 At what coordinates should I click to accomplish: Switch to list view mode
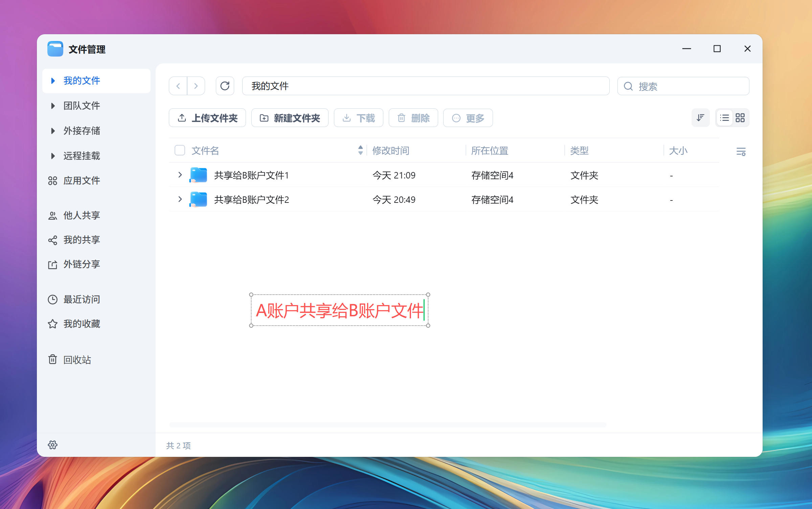(x=725, y=118)
